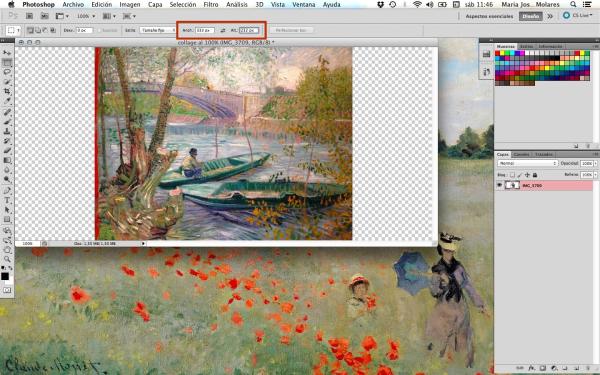Select the Eyedropper tool
Viewport: 600px width, 375px height.
click(7, 101)
